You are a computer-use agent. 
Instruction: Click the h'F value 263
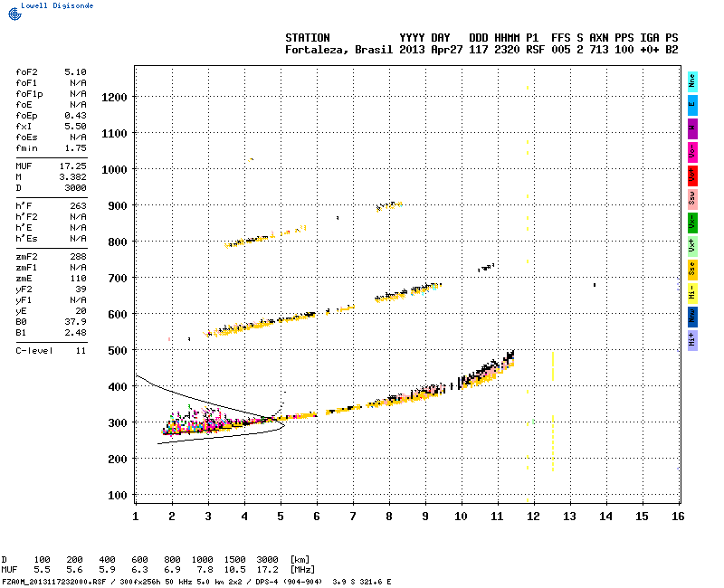pyautogui.click(x=78, y=206)
